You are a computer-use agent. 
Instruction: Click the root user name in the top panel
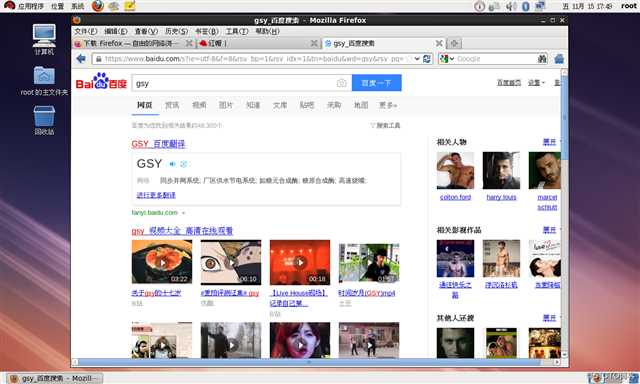(x=629, y=6)
